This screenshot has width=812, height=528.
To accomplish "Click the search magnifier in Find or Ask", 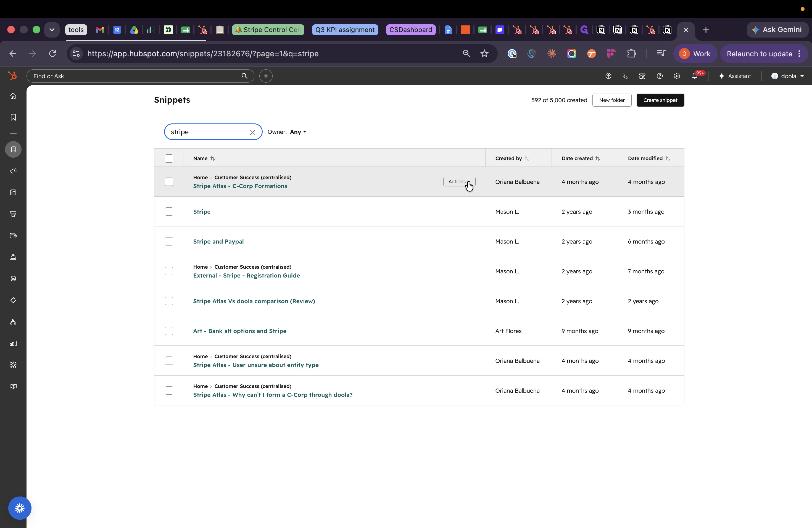I will (244, 76).
